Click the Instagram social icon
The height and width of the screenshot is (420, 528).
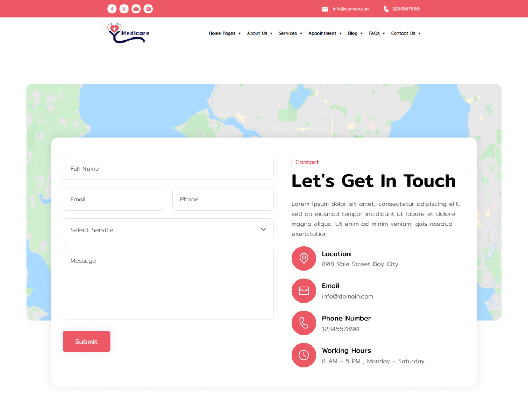coord(148,9)
